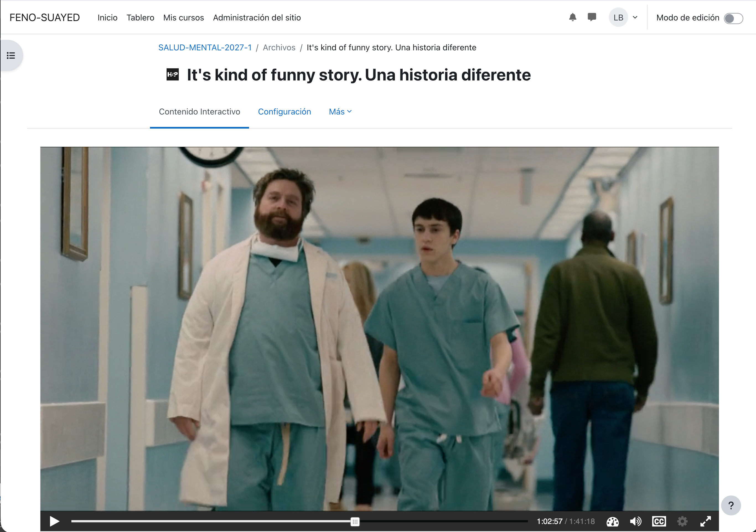Open the course index drawer
Image resolution: width=756 pixels, height=532 pixels.
[11, 55]
